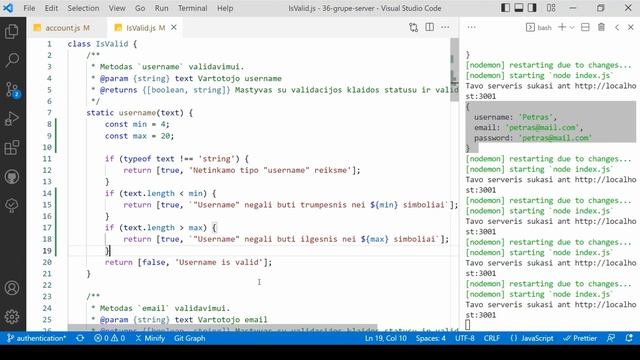Image resolution: width=640 pixels, height=360 pixels.
Task: Close the terminal panel
Action: click(631, 27)
